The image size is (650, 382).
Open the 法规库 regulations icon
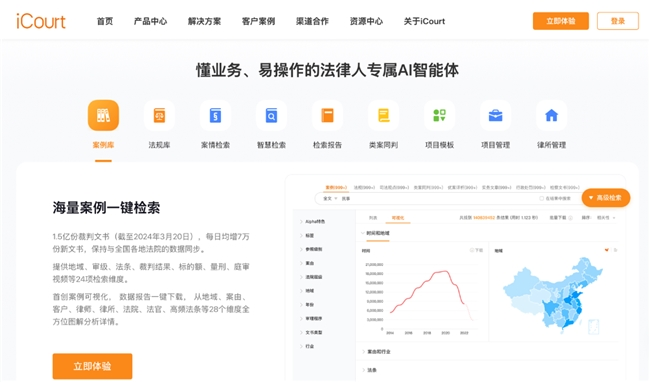click(x=159, y=115)
